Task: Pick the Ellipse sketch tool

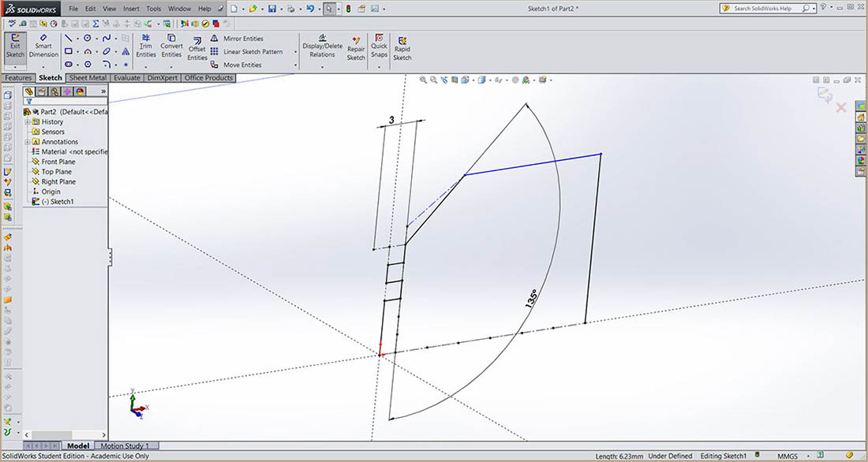Action: click(107, 51)
